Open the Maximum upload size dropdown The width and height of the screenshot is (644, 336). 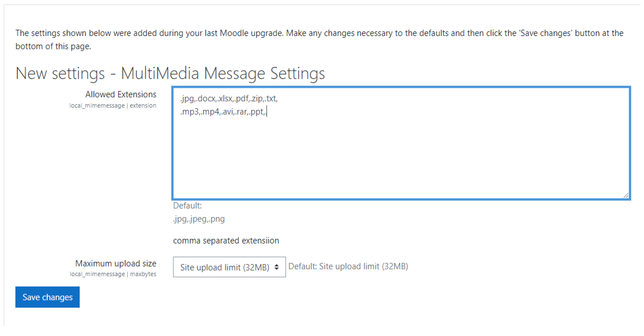point(229,267)
